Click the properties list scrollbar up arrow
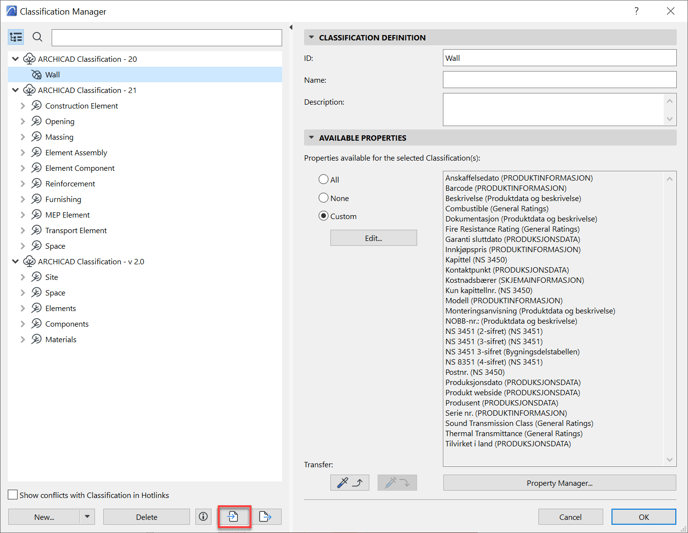The image size is (688, 533). (670, 179)
